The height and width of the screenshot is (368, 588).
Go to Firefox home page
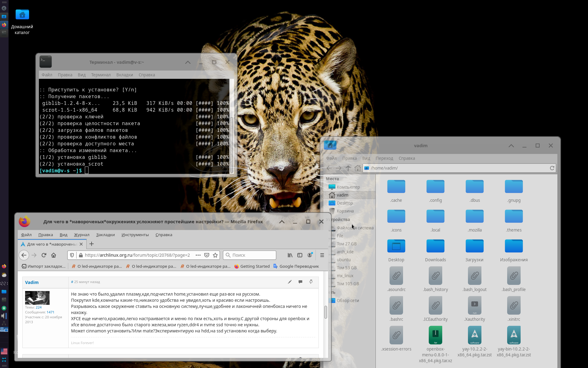coord(54,255)
